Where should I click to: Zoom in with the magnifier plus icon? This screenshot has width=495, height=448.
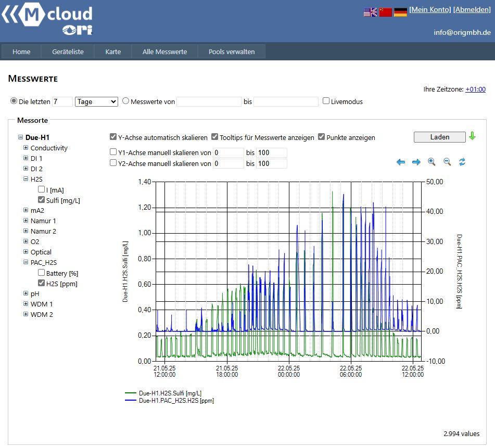pos(431,162)
